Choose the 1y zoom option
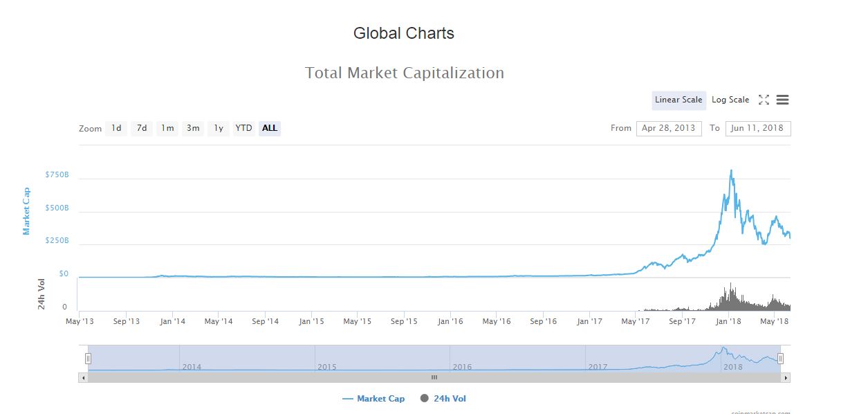 pos(218,128)
